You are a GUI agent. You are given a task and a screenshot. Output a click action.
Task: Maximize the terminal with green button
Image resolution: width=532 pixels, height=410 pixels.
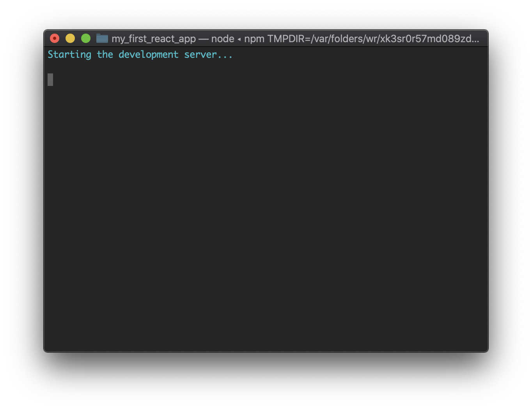click(x=86, y=38)
